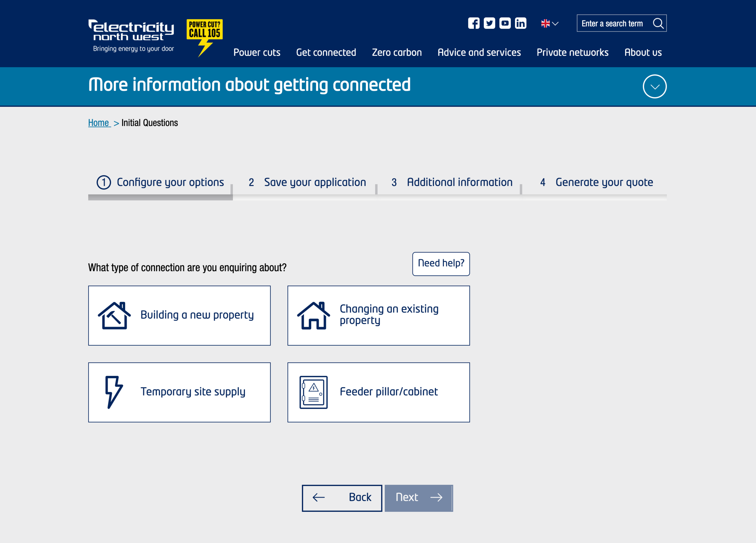Click the Power Cut Call 105 badge
The image size is (756, 543).
[x=204, y=37]
